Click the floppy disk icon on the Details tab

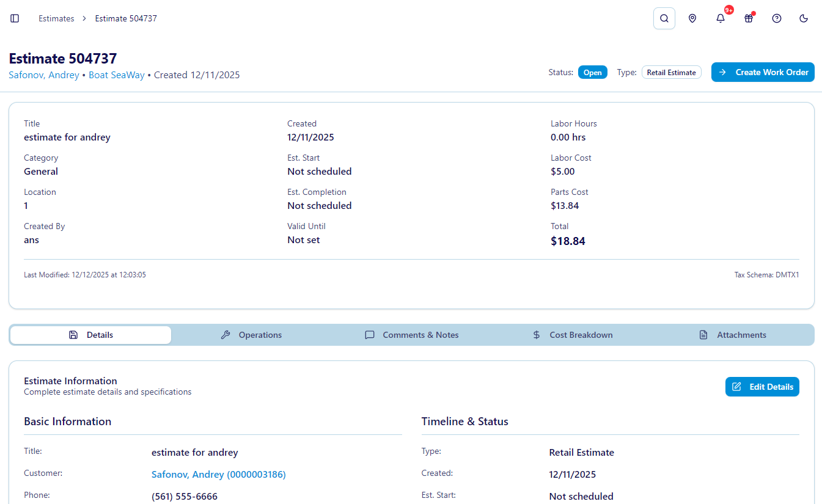[x=73, y=335]
